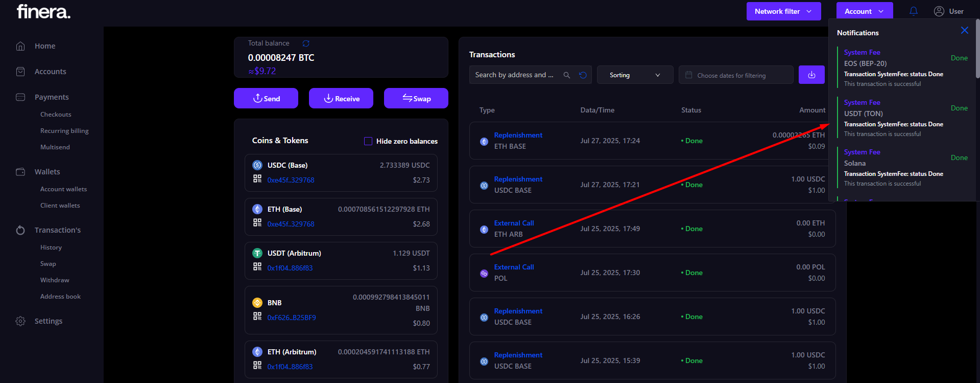
Task: Click the search magnifier icon
Action: 566,75
